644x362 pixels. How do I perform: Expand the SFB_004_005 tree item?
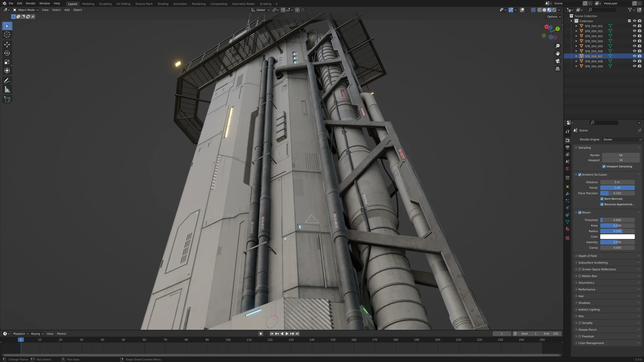point(576,46)
